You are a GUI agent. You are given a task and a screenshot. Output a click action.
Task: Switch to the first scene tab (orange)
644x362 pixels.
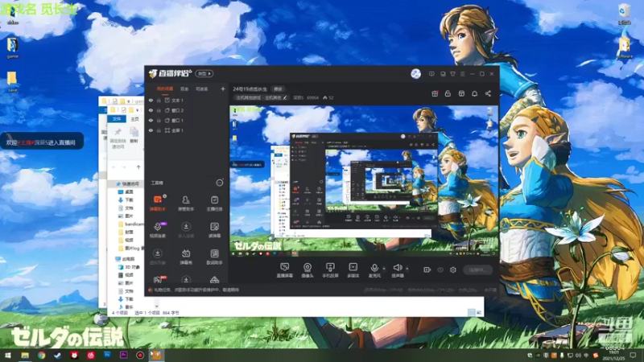click(x=165, y=88)
